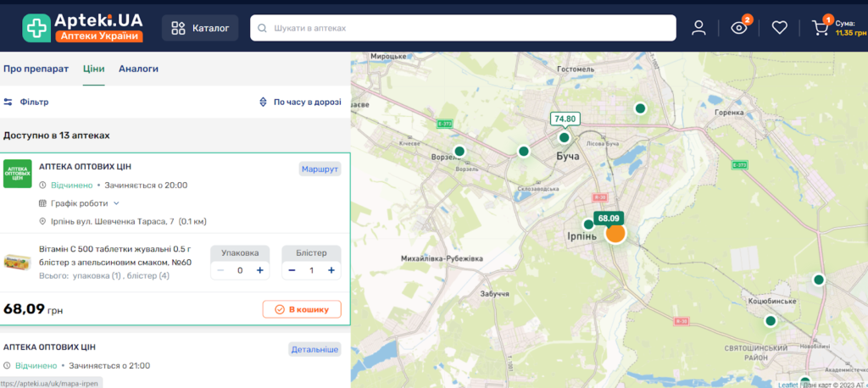Open Детальніше for second pharmacy

point(314,349)
